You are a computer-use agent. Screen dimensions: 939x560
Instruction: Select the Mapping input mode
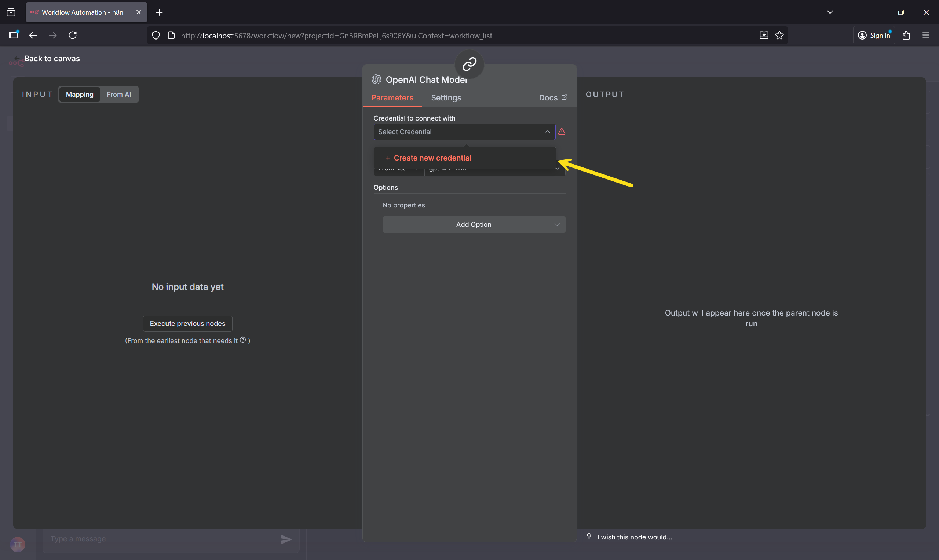click(x=80, y=94)
